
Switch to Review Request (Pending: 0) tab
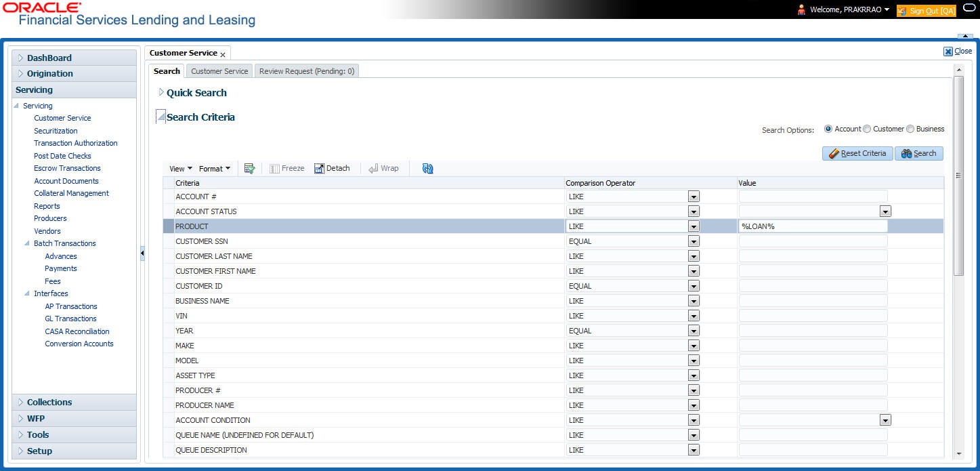click(307, 71)
